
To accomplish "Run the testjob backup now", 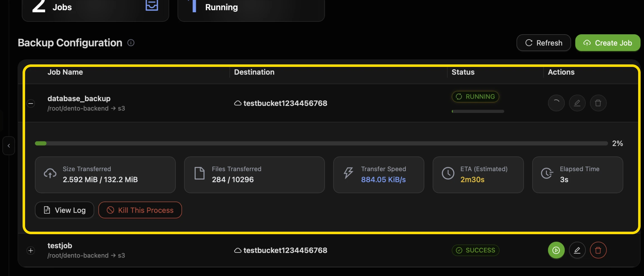I will (556, 250).
